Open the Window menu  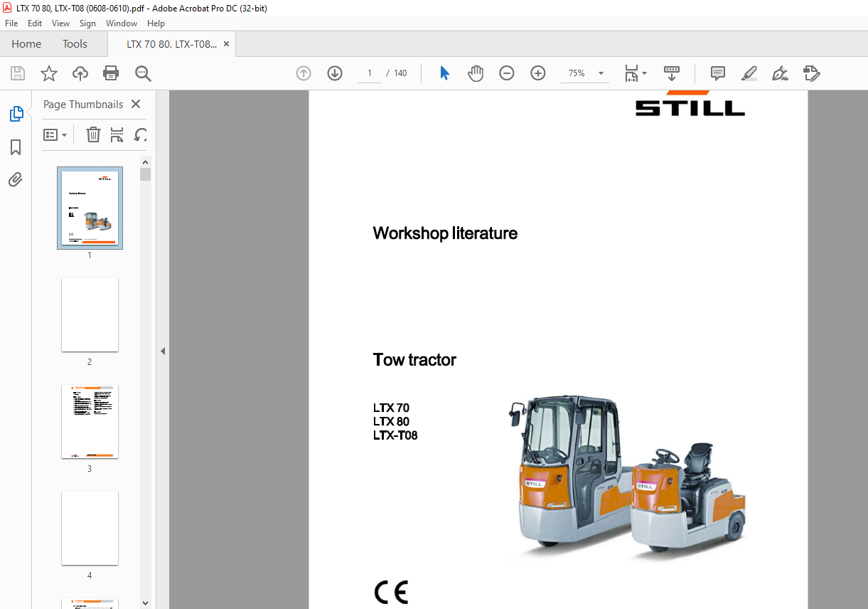122,23
